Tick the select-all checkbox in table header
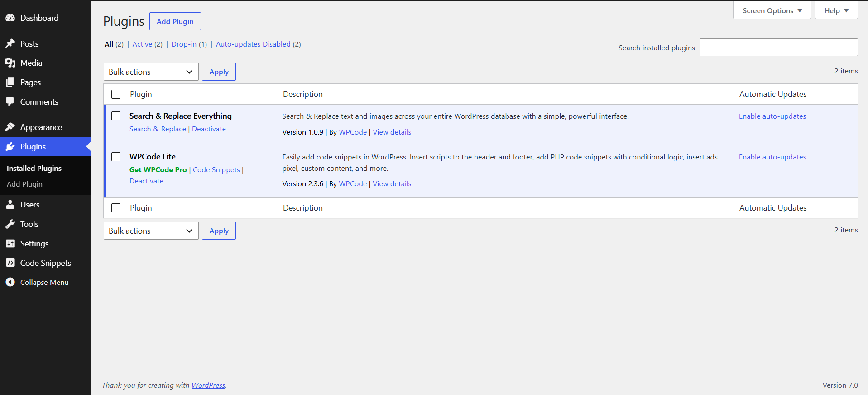868x395 pixels. coord(116,94)
